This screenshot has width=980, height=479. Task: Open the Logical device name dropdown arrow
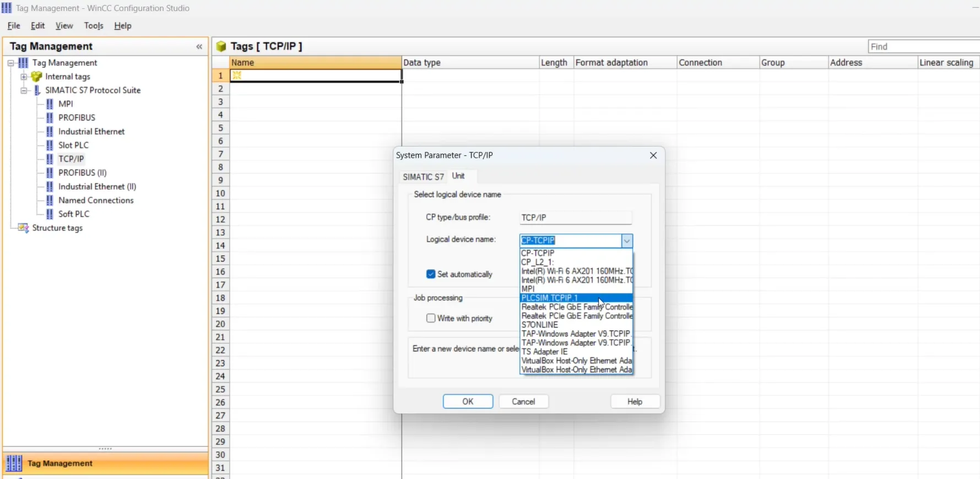click(x=627, y=241)
